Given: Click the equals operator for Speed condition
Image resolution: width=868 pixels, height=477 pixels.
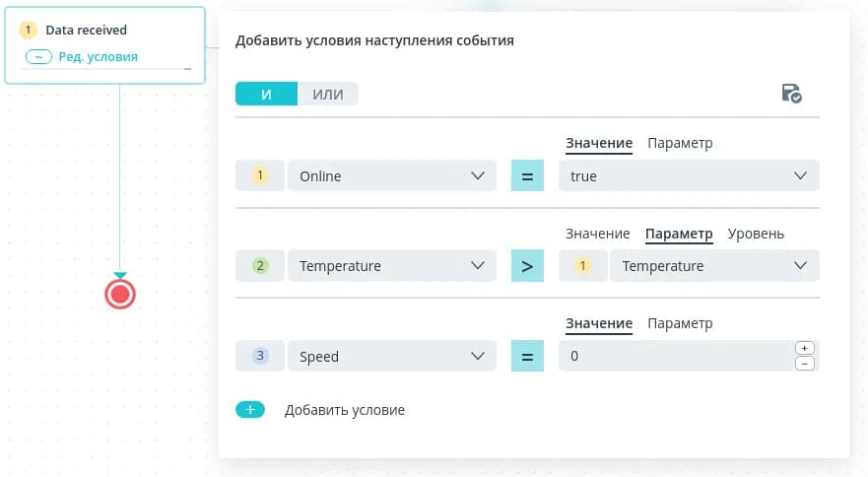Looking at the screenshot, I should [527, 357].
